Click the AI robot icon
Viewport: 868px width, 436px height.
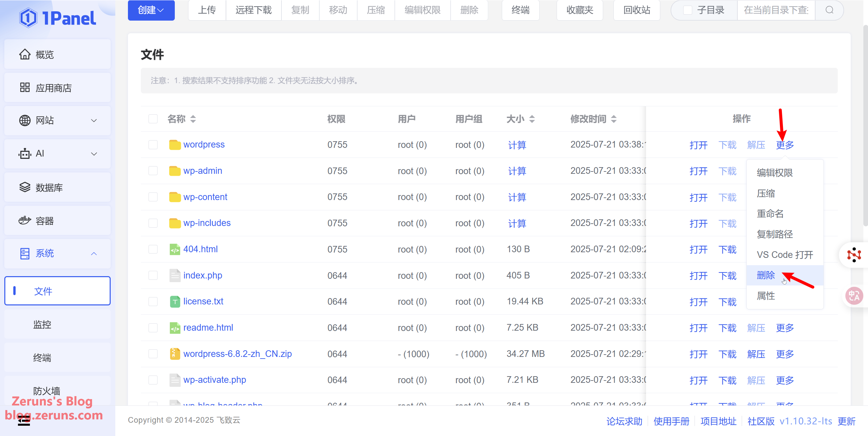click(x=25, y=154)
